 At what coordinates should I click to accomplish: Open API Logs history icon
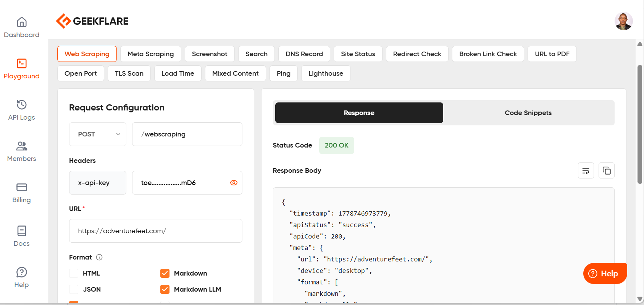click(22, 105)
